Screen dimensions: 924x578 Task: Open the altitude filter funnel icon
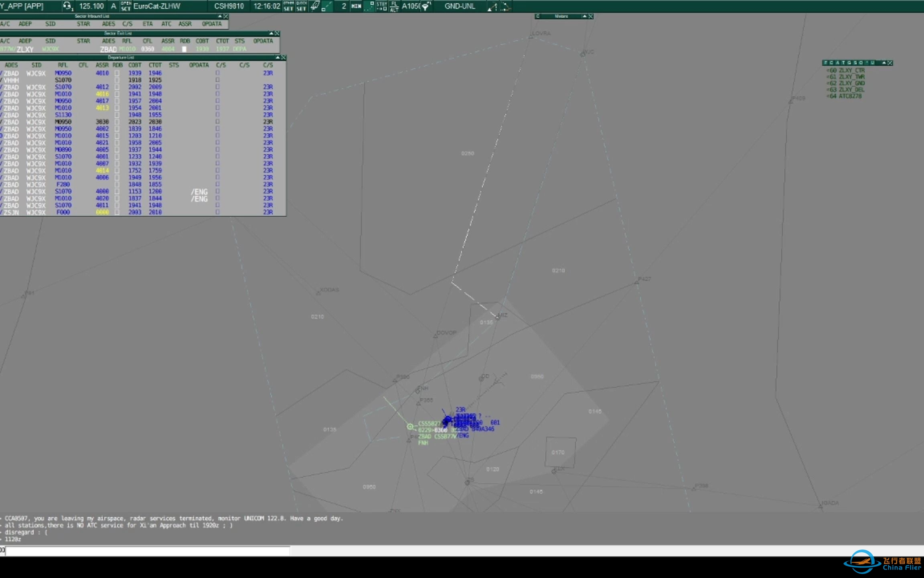426,6
